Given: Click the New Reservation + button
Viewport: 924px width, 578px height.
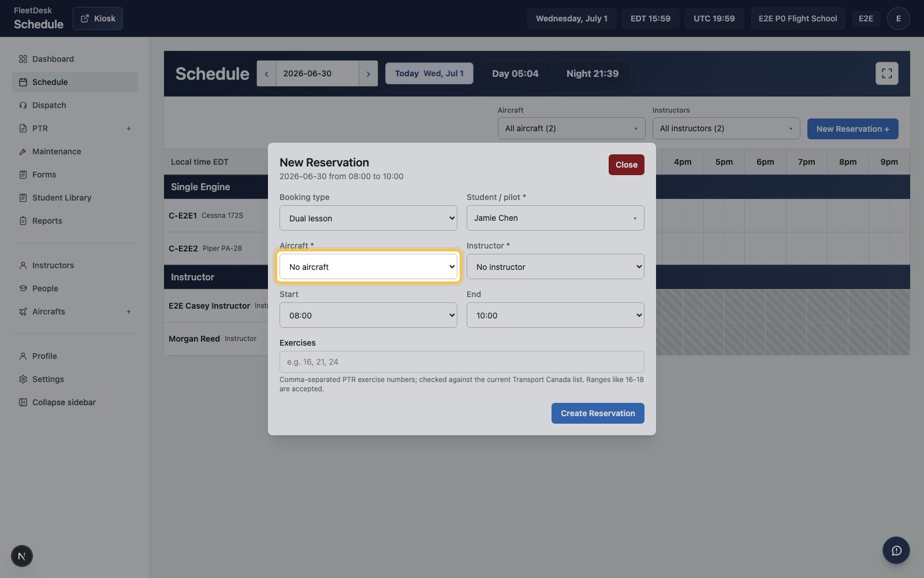Looking at the screenshot, I should (853, 129).
